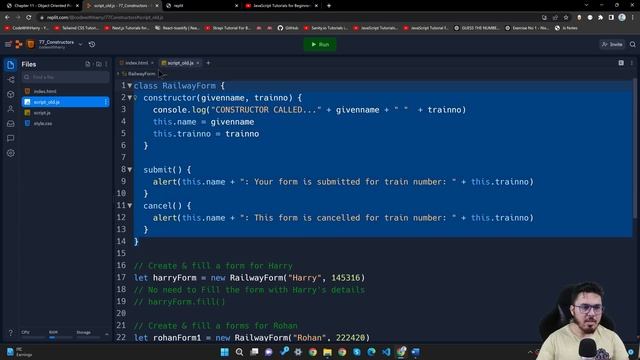Image resolution: width=640 pixels, height=360 pixels.
Task: Open the Exercise No 1 bookmark
Action: (x=527, y=28)
